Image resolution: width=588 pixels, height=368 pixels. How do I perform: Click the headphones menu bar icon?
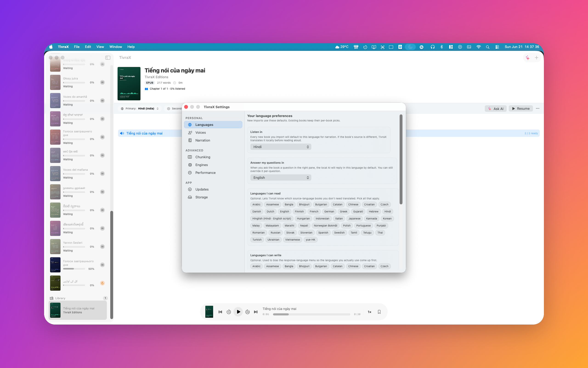pos(433,47)
